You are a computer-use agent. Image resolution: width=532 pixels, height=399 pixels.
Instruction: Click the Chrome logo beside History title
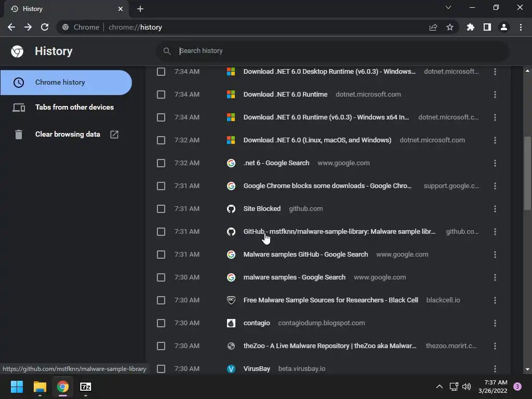[x=17, y=51]
